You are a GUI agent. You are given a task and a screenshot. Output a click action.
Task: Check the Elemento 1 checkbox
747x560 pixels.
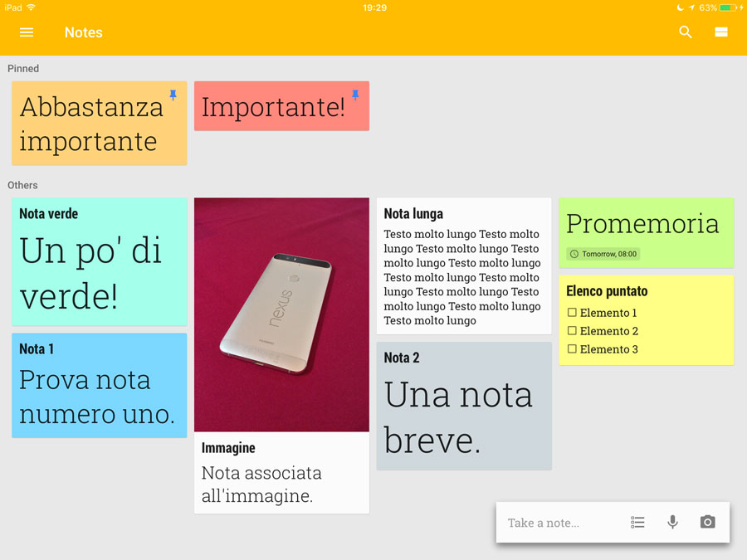pos(572,313)
